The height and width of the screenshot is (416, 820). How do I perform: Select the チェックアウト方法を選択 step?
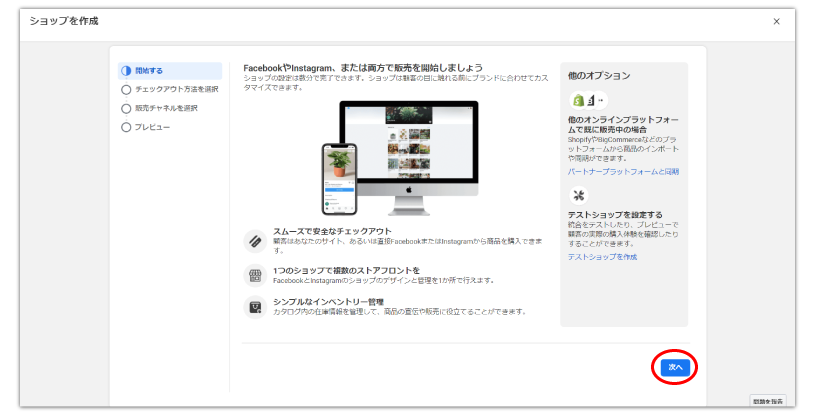[x=170, y=89]
